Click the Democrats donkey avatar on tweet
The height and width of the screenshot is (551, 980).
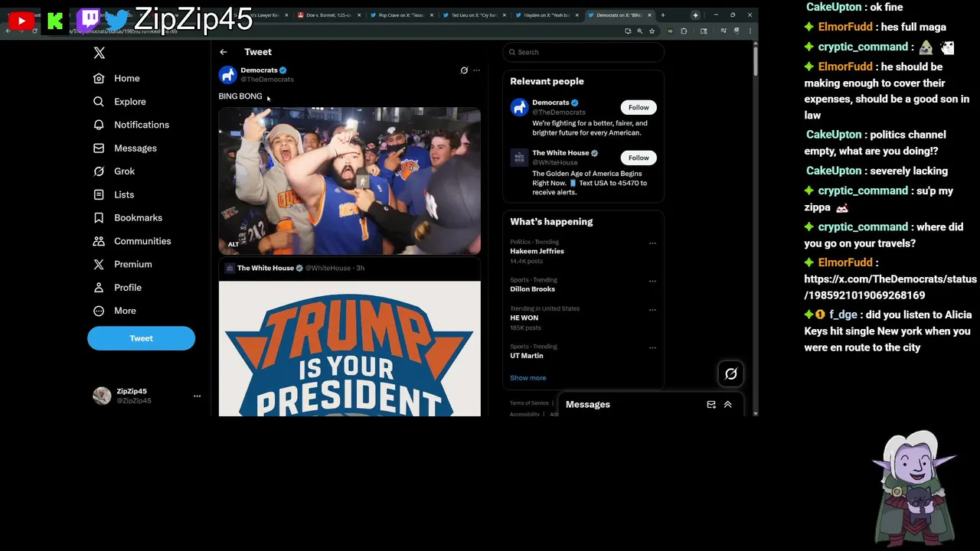[227, 74]
